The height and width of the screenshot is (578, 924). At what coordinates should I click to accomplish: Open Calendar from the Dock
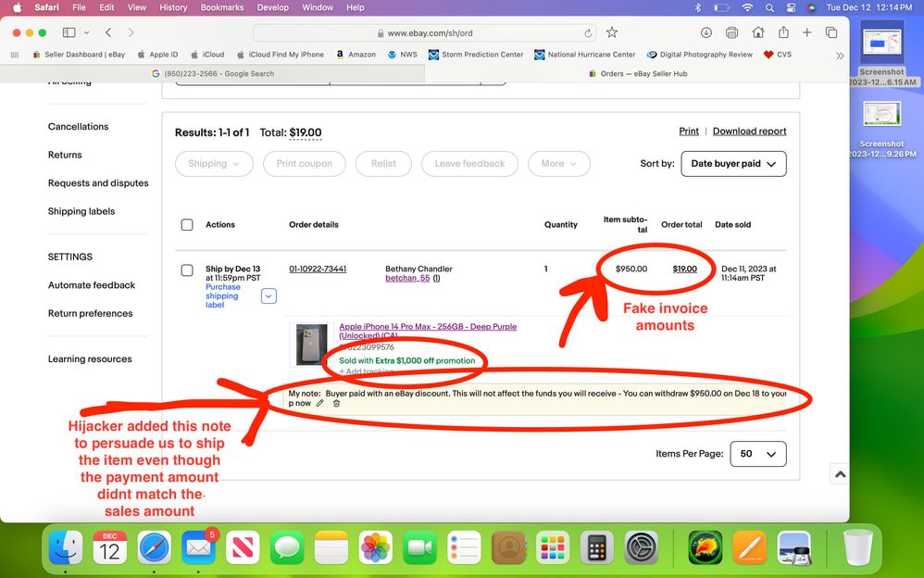[109, 547]
